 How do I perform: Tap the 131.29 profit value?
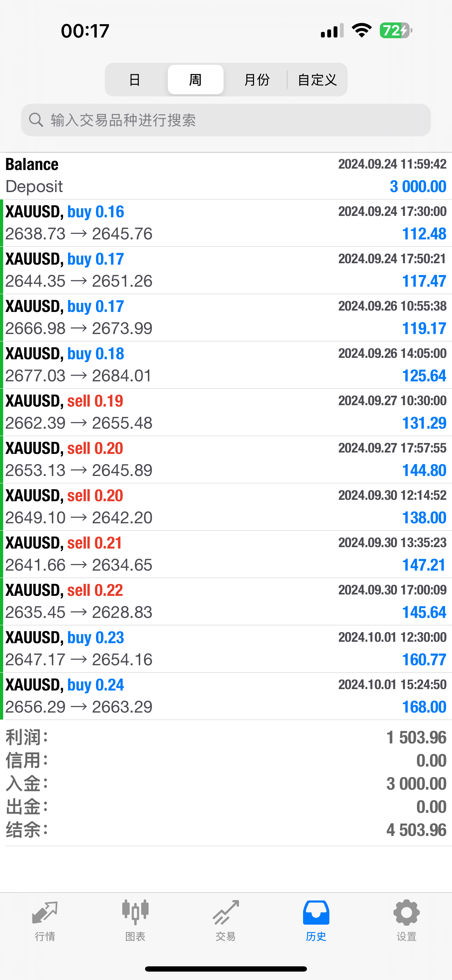(424, 423)
